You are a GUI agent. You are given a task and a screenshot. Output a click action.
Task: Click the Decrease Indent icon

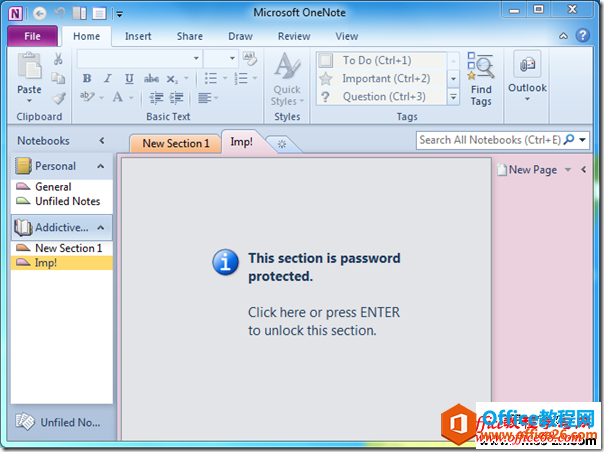(x=156, y=98)
